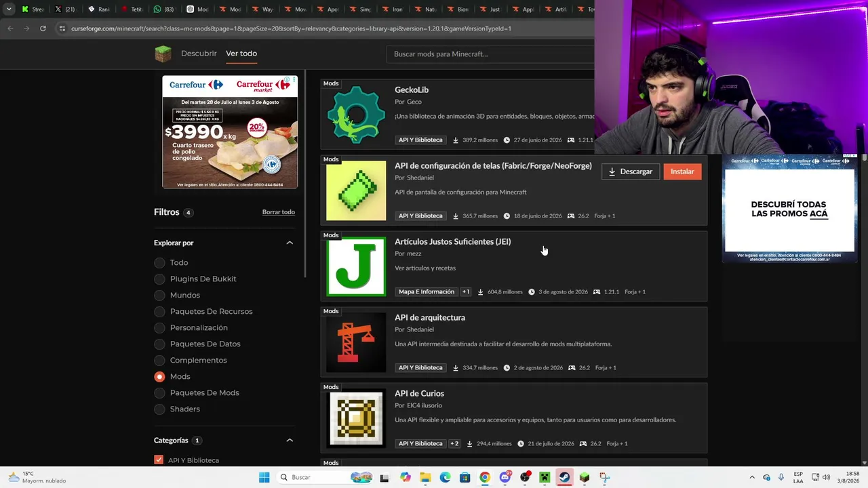Open the API de arquitectura title link
The width and height of the screenshot is (868, 488).
pos(430,317)
